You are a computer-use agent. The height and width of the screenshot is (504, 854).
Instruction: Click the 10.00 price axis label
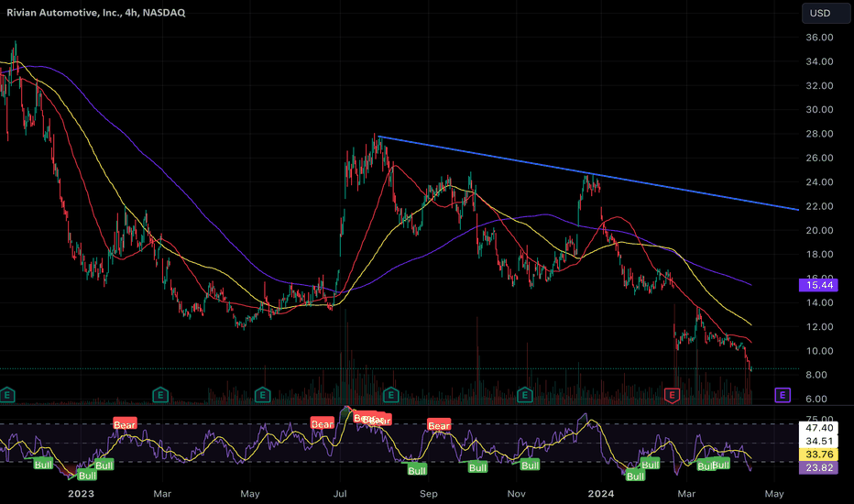coord(819,351)
